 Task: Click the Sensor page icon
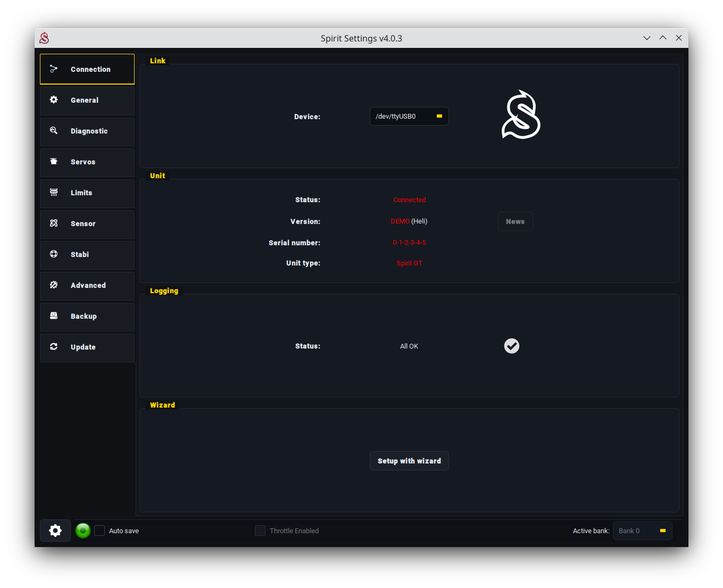click(x=54, y=223)
